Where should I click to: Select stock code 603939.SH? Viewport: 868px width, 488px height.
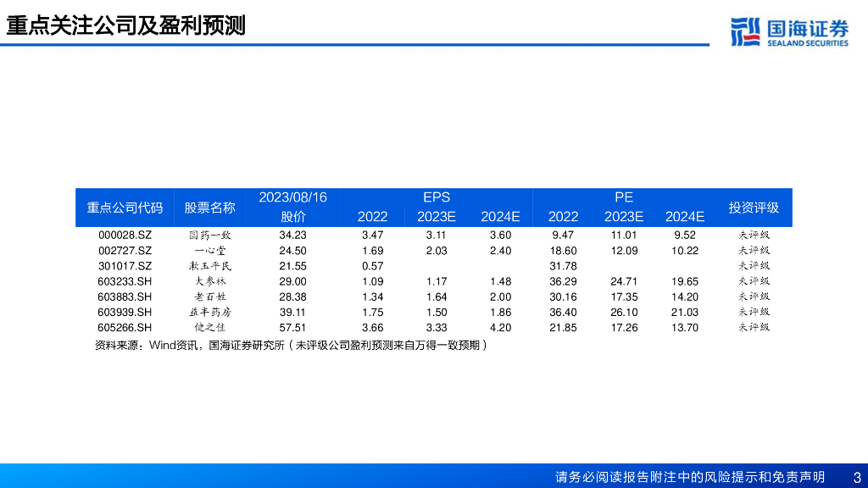[125, 313]
